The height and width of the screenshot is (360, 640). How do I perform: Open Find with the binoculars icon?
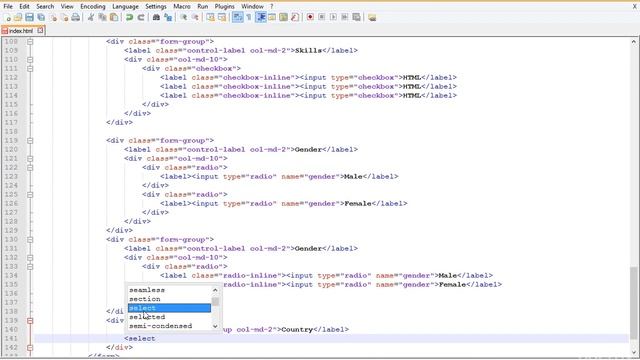156,18
